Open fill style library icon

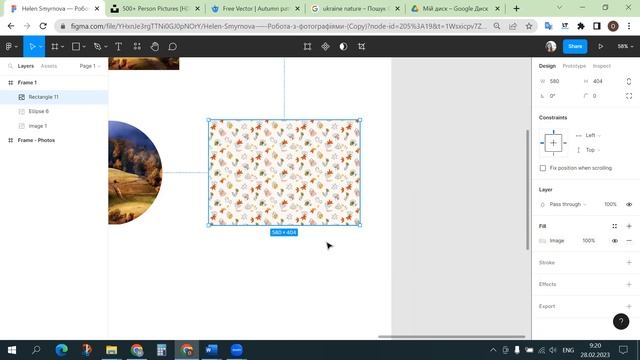tap(614, 226)
